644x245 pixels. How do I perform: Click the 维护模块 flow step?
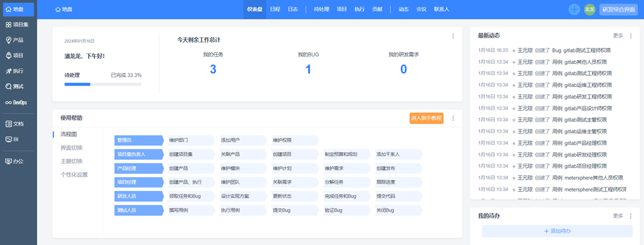pyautogui.click(x=242, y=168)
